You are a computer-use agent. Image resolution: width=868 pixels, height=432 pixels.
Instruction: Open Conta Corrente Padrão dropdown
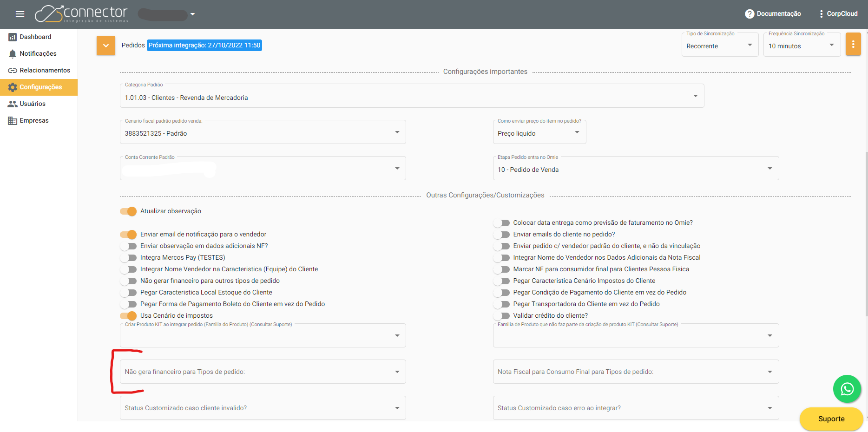(263, 169)
